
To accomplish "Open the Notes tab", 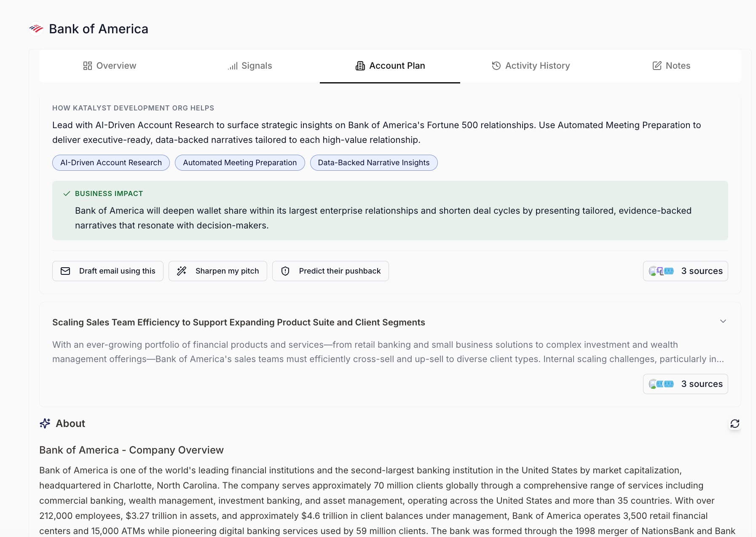I will (671, 66).
